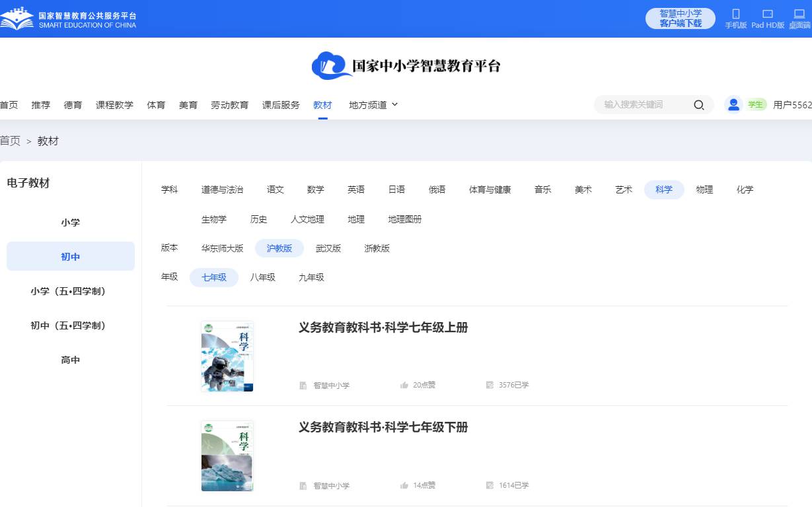Click the learned-count icon showing 1614已学

(x=490, y=485)
